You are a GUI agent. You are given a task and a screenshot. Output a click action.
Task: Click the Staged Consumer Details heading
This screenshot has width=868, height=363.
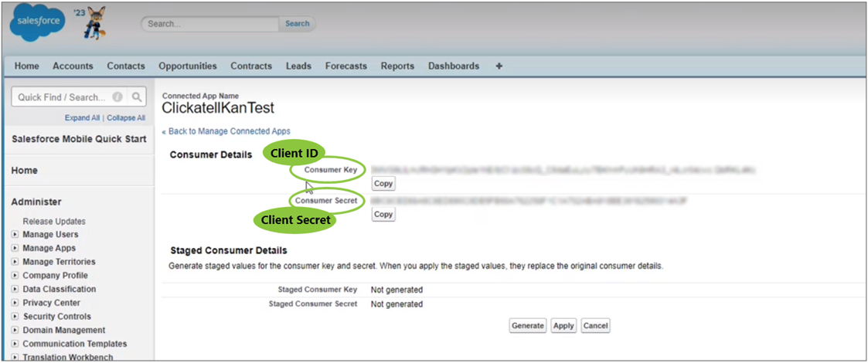[x=229, y=251]
